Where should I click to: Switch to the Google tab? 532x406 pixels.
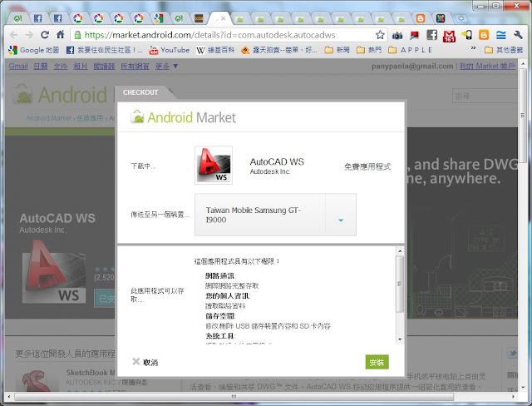tap(159, 18)
